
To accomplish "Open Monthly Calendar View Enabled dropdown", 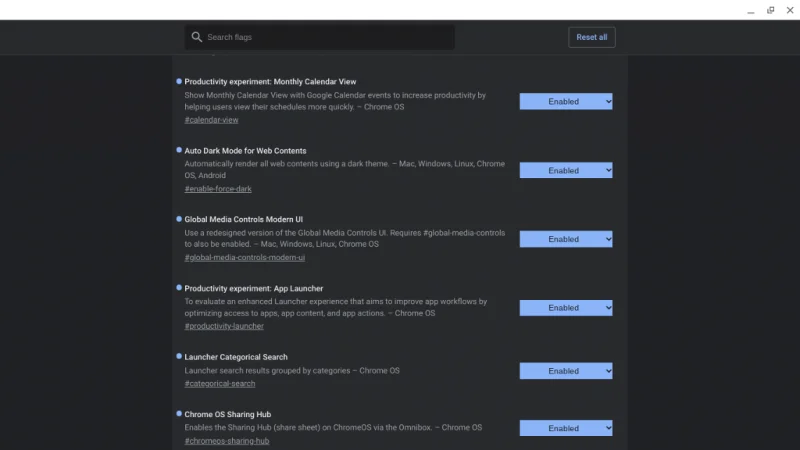I will pos(566,102).
